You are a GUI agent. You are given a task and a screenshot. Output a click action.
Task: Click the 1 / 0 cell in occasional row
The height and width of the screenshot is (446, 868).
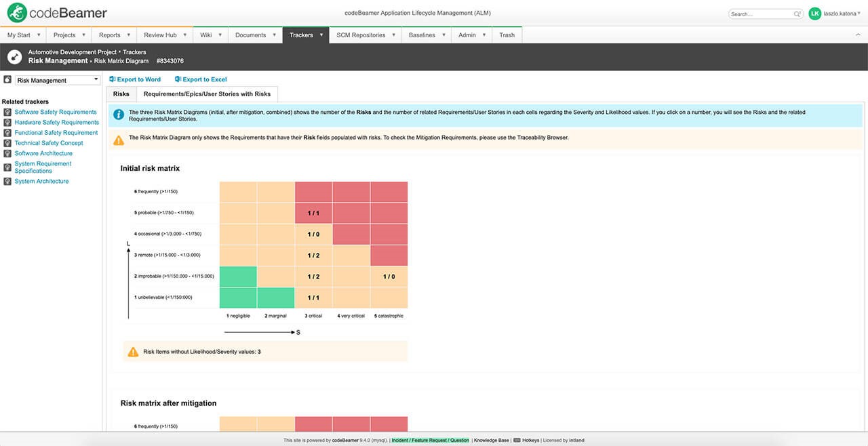pyautogui.click(x=313, y=234)
